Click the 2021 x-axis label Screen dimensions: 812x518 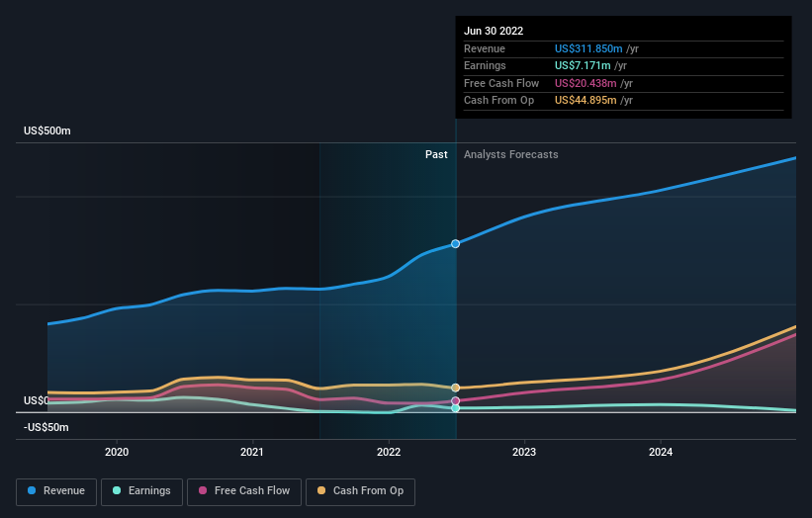(252, 452)
